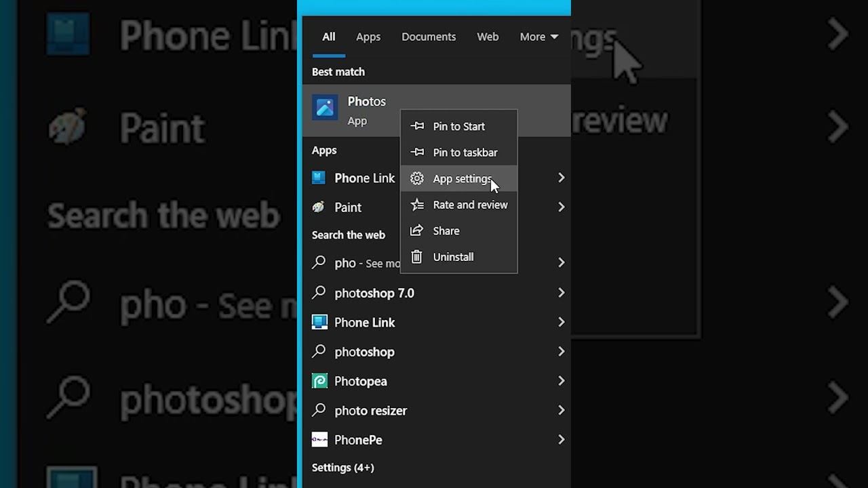Open the More dropdown filter
The image size is (868, 488).
point(539,37)
